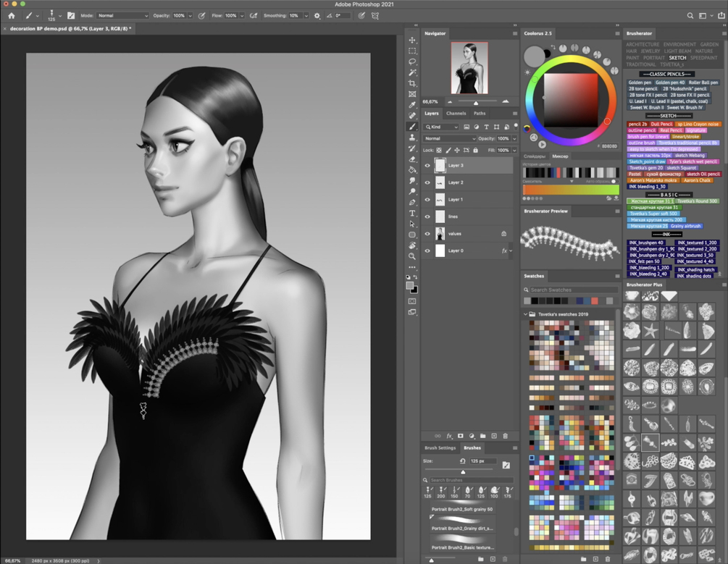The image size is (728, 564).
Task: Hide Layer 1 visibility eye
Action: click(x=427, y=200)
